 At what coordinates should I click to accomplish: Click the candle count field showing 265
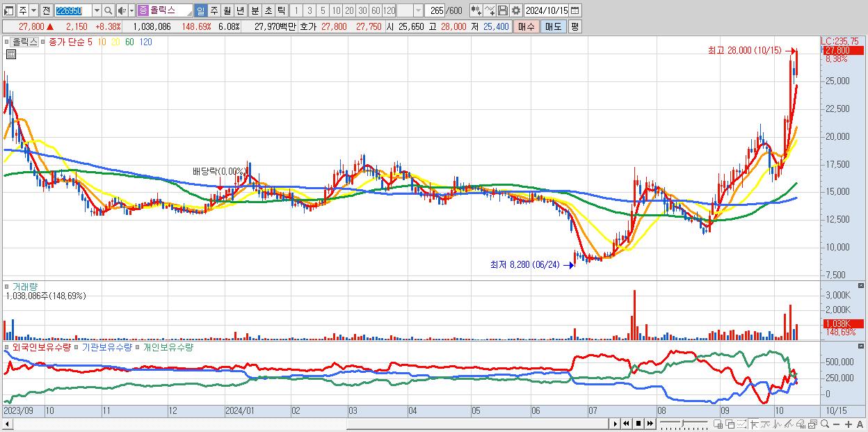pyautogui.click(x=436, y=10)
